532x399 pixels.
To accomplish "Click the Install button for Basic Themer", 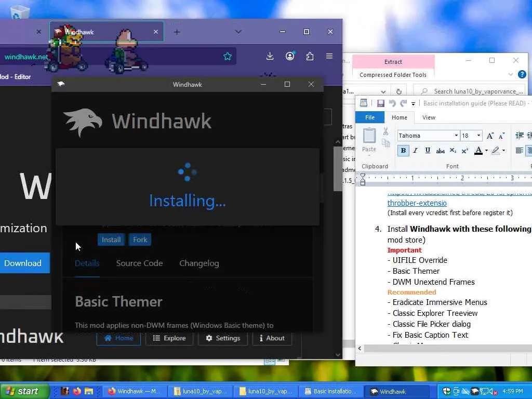I will (x=111, y=240).
